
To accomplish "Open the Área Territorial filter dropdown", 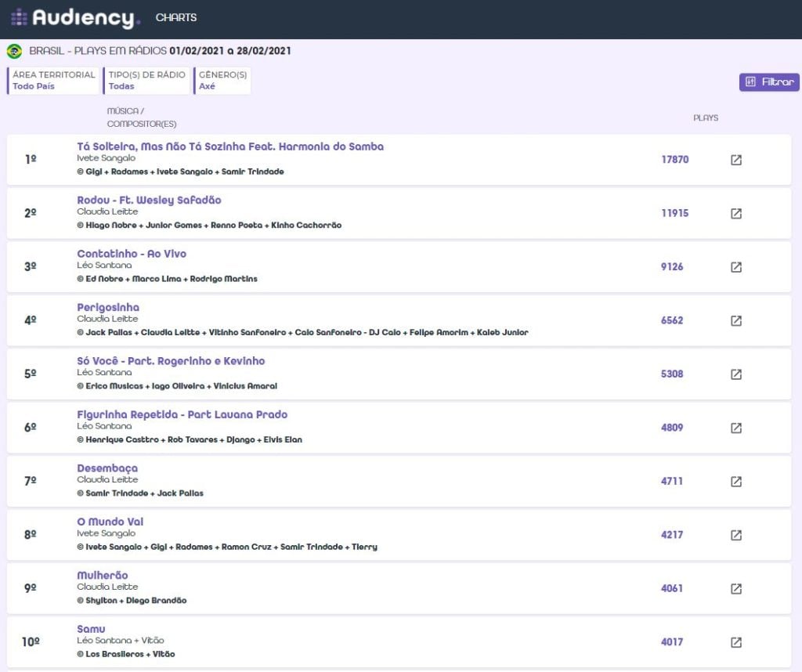I will 53,81.
